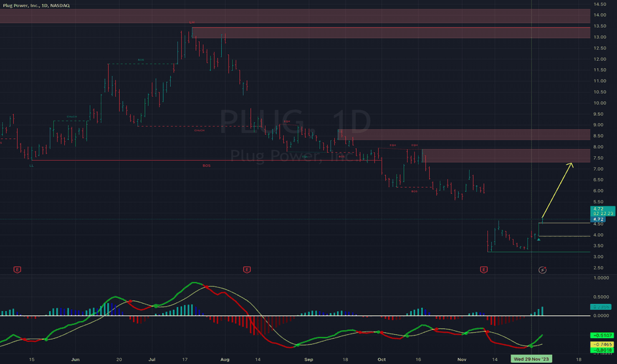Click the Oct label on time axis

tap(381, 359)
